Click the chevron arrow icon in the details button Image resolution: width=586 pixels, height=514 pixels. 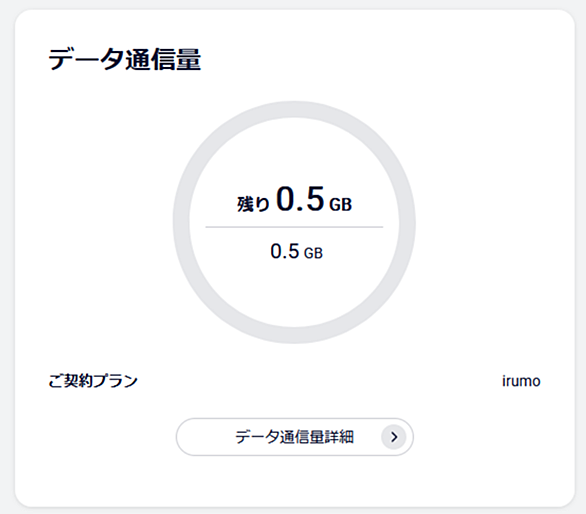394,437
